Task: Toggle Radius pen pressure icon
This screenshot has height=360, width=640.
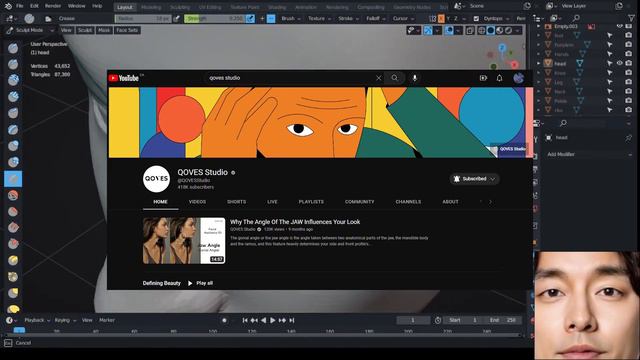Action: click(176, 18)
